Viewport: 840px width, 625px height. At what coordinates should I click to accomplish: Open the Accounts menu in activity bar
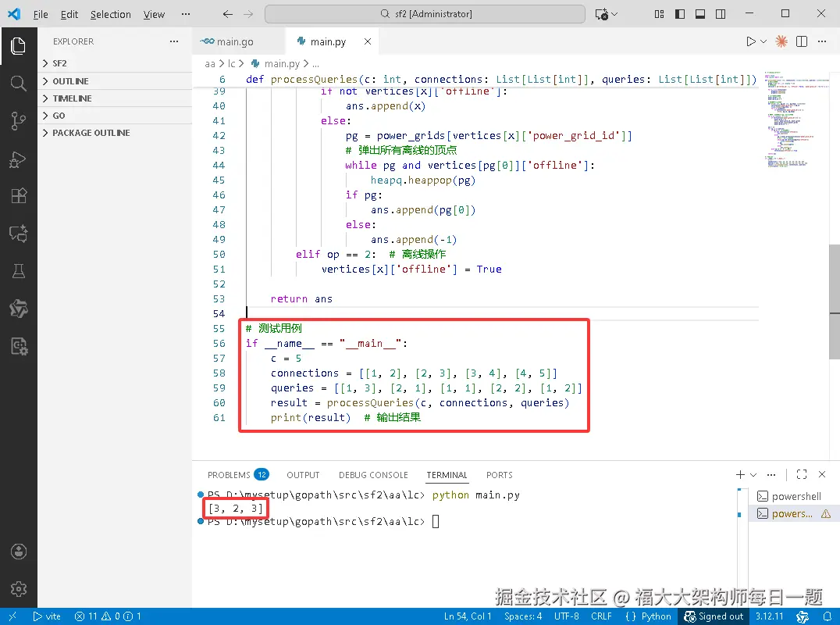[18, 552]
